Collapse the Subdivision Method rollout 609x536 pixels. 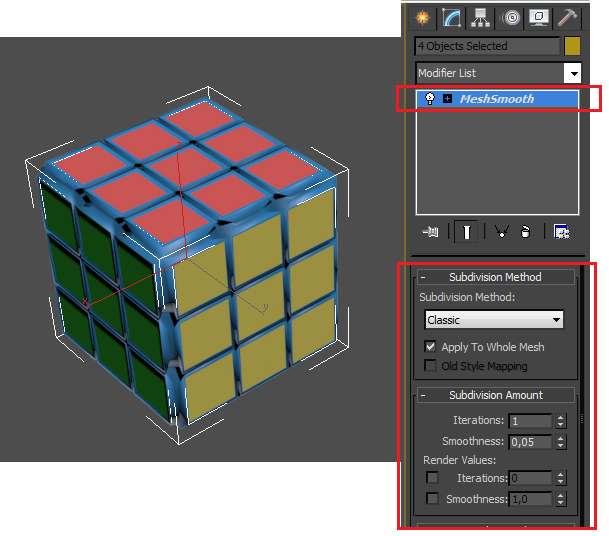pos(496,277)
